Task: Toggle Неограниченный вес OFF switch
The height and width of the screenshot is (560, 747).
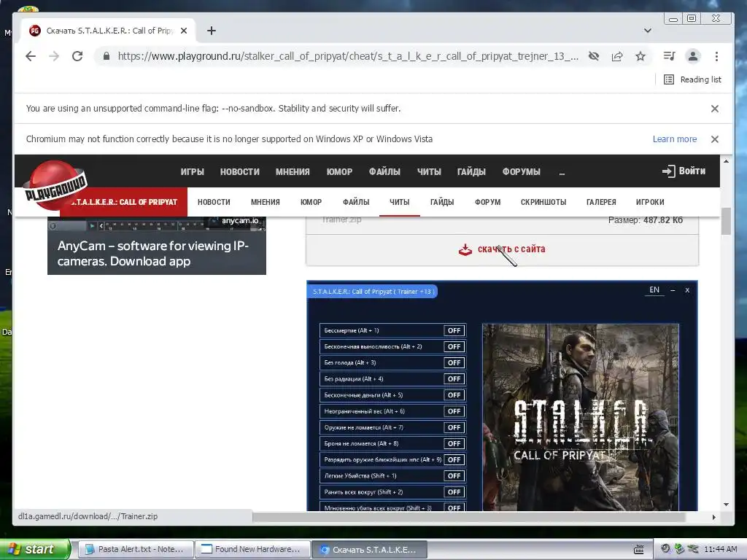Action: 454,411
